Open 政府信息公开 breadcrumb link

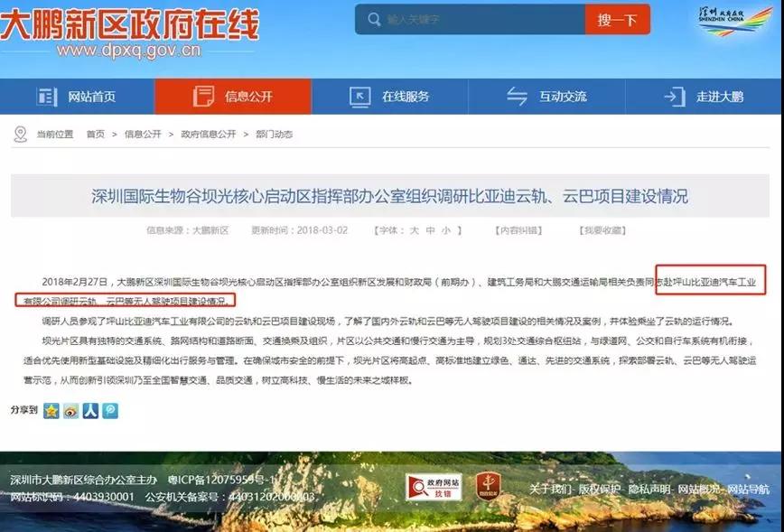point(209,134)
